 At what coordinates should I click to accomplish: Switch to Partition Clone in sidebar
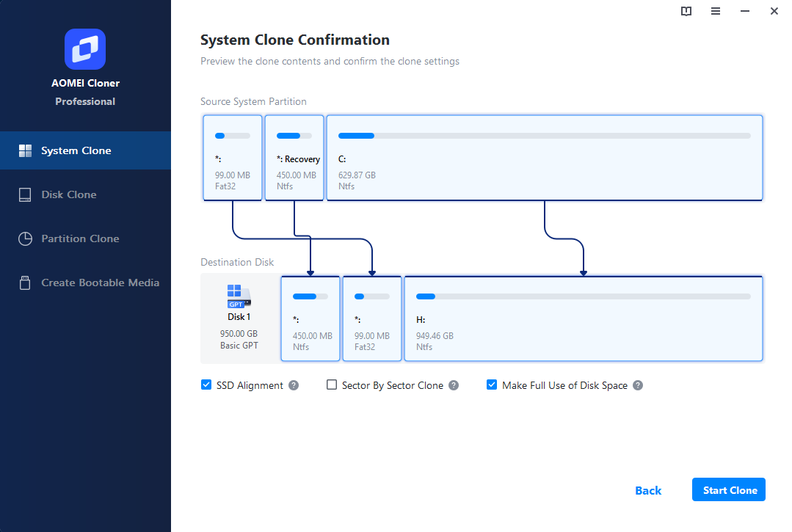(85, 238)
